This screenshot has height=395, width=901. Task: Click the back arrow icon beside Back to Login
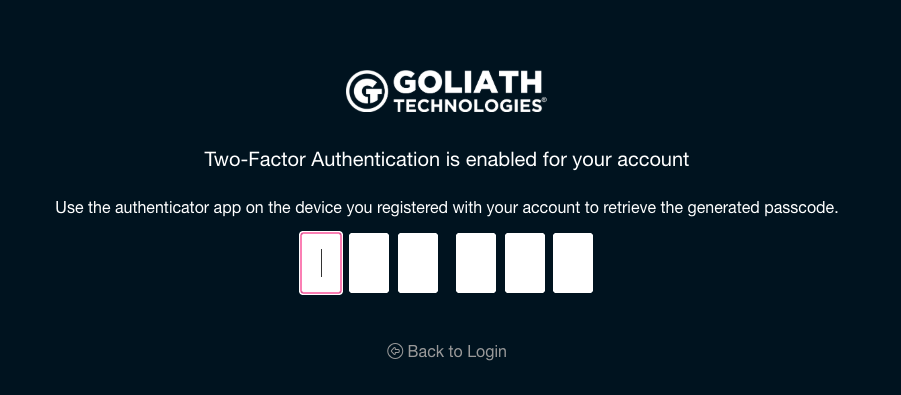[395, 351]
